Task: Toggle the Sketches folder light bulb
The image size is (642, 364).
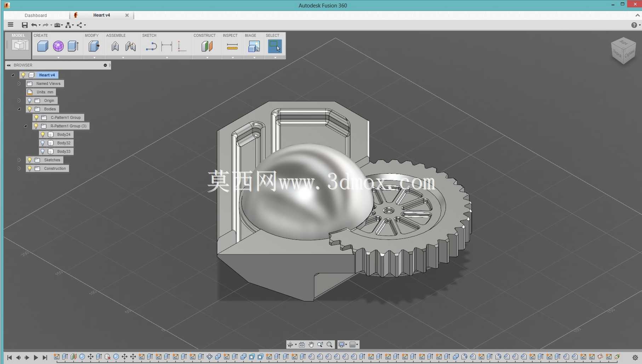Action: coord(30,160)
